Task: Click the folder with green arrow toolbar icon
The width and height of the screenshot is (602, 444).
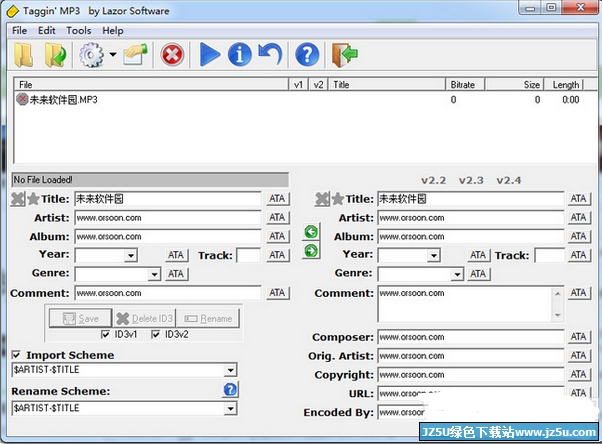Action: (55, 55)
